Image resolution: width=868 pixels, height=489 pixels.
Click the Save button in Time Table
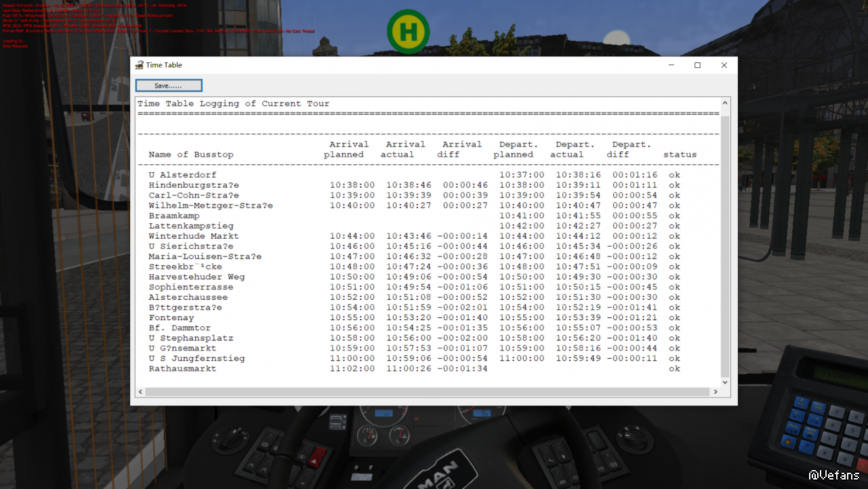tap(169, 85)
